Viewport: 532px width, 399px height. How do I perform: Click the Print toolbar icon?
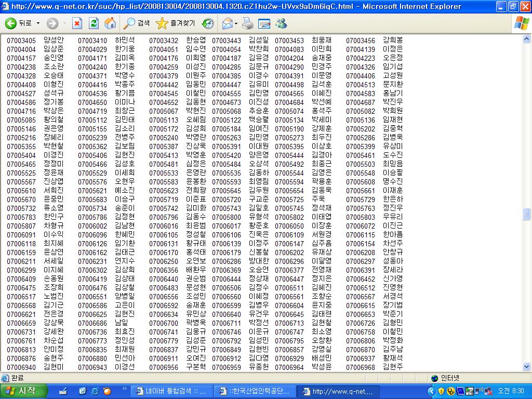[x=248, y=23]
